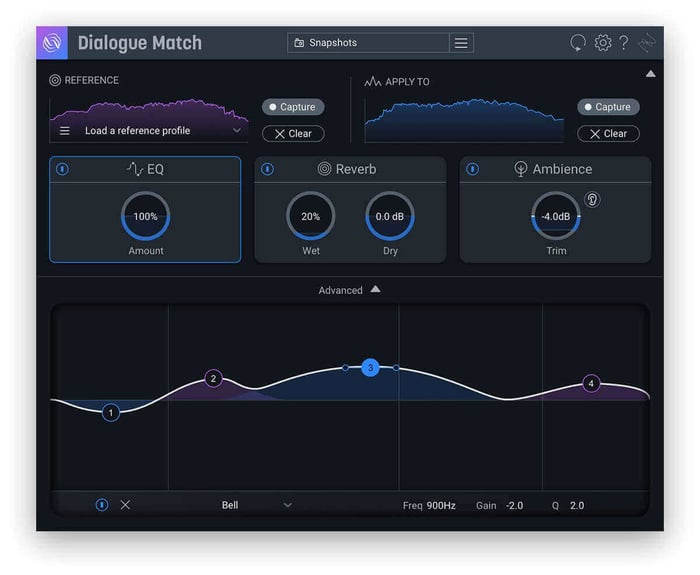The width and height of the screenshot is (700, 575).
Task: Clear the Apply To profile
Action: coord(608,133)
